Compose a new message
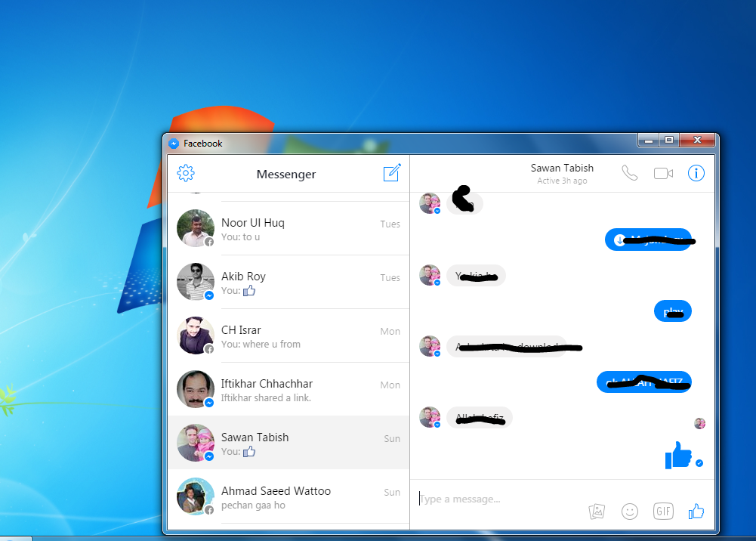The image size is (756, 541). tap(392, 172)
